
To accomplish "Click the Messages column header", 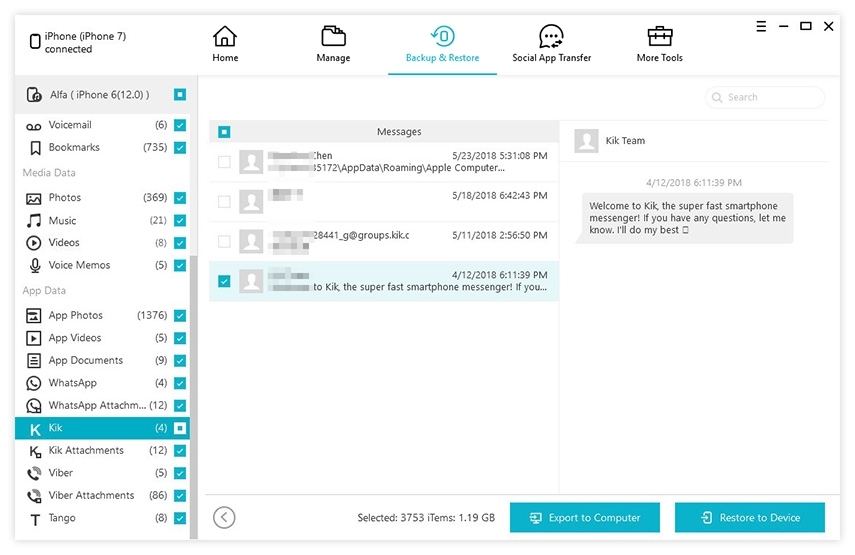I will pos(384,131).
